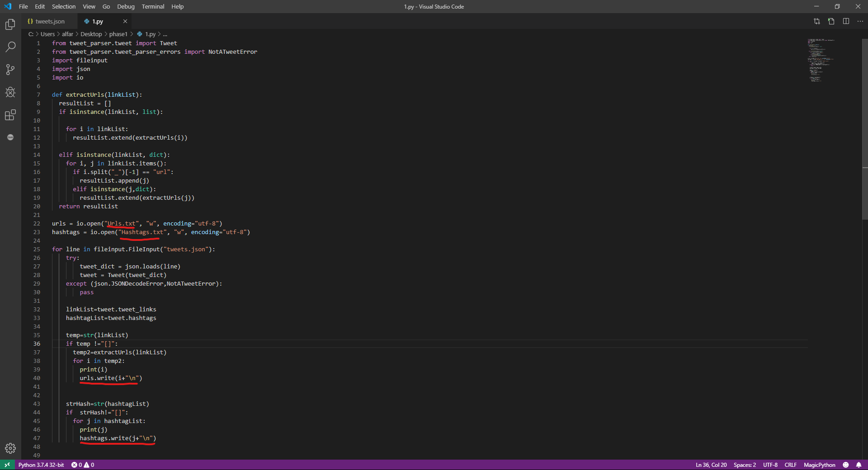
Task: Click 'import fileinput' on line 3
Action: pos(80,60)
